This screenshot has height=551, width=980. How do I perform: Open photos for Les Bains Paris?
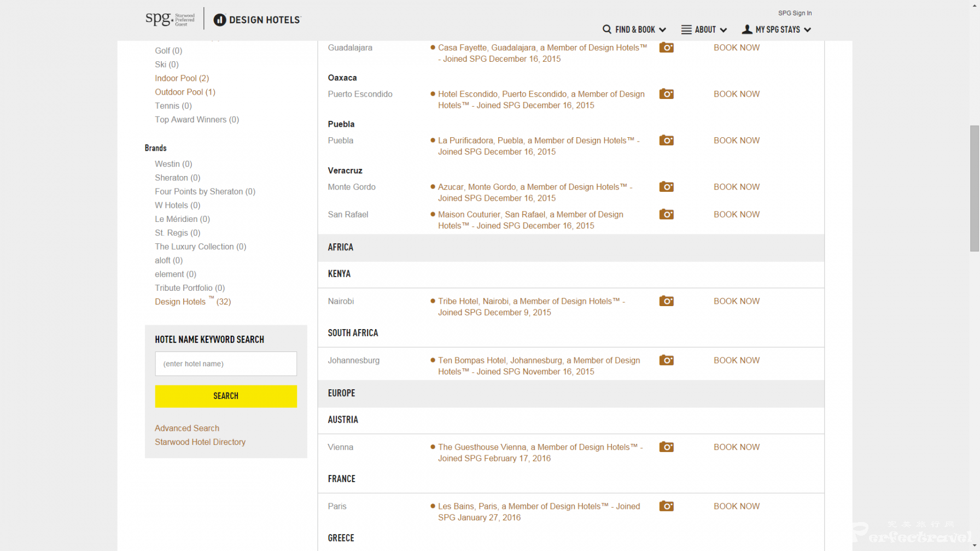(x=666, y=506)
